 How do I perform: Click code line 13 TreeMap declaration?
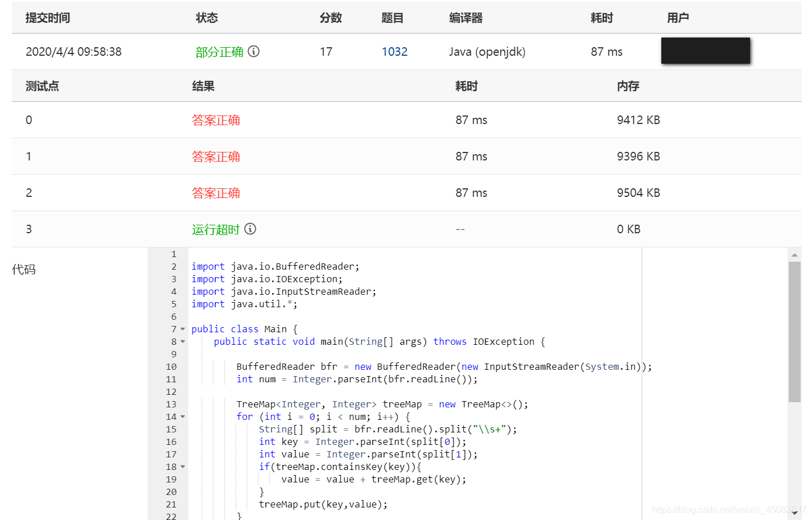[382, 404]
